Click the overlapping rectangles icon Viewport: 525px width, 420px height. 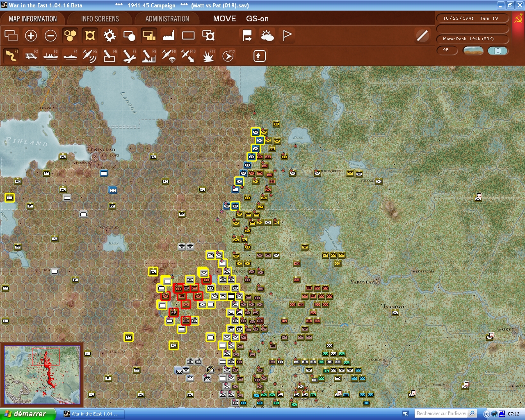(x=11, y=36)
